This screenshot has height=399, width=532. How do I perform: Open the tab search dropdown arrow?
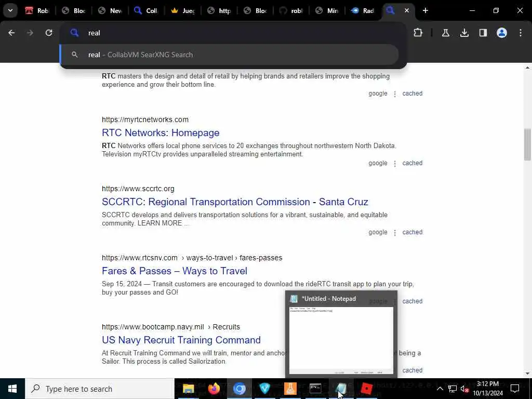10,10
